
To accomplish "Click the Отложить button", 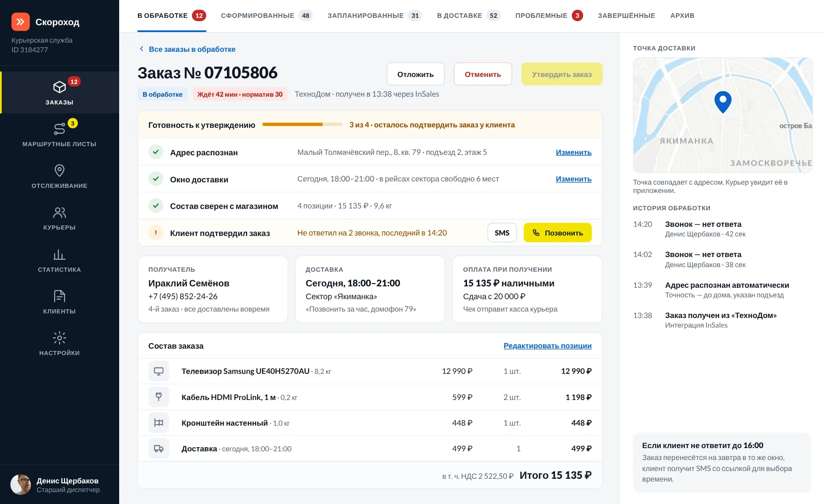I will pyautogui.click(x=415, y=74).
